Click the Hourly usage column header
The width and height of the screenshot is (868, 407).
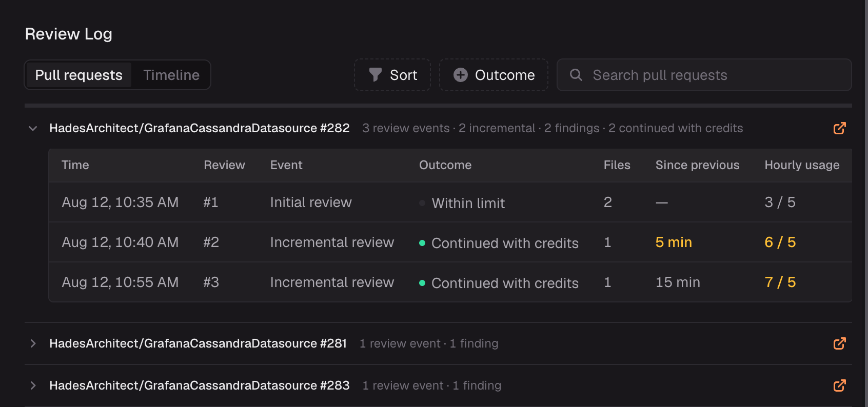[802, 165]
